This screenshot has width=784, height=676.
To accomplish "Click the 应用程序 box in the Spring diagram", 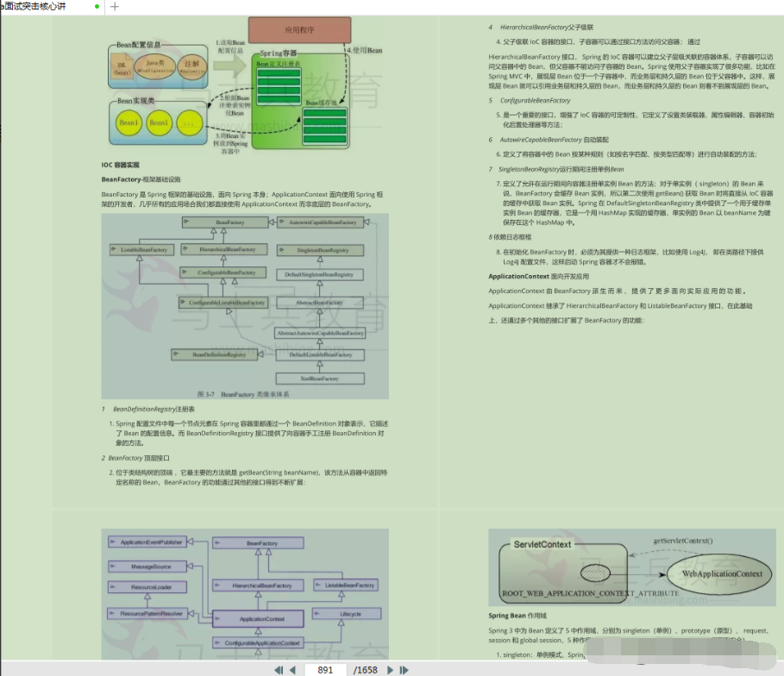I will pos(299,30).
